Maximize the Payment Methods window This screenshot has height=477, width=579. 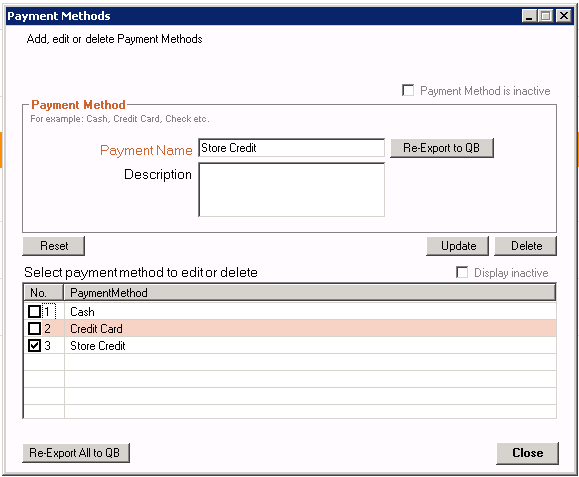coord(546,16)
